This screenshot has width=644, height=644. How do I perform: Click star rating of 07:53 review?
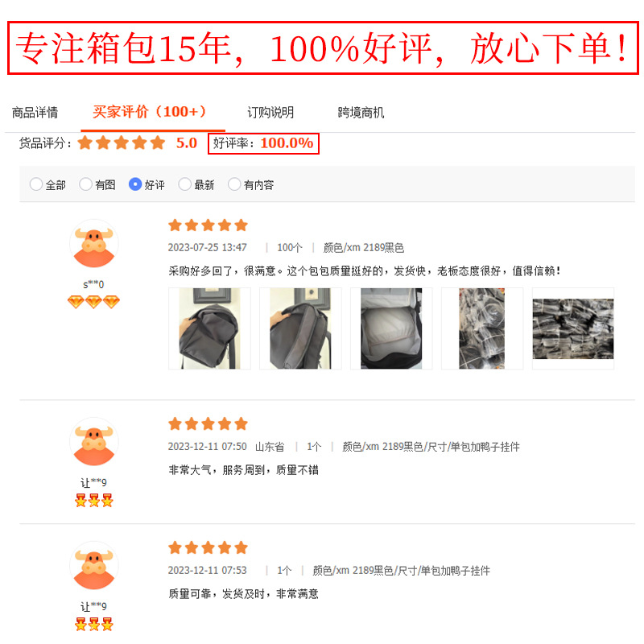tap(208, 547)
